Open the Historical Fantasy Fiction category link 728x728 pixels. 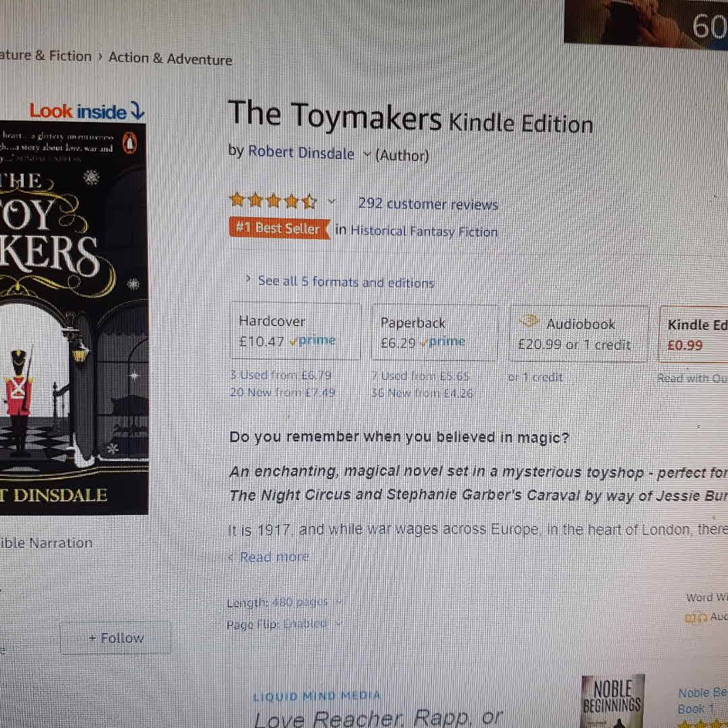point(424,231)
